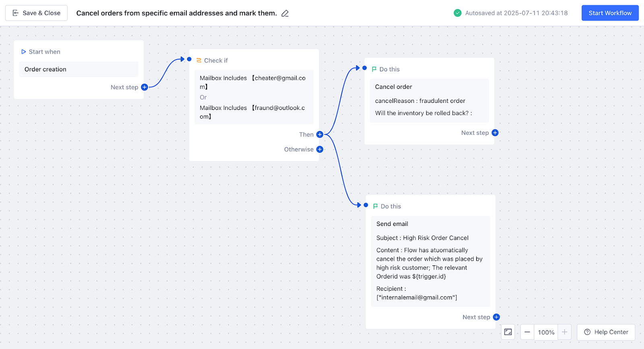Click the Check if node input connector dot

(189, 59)
